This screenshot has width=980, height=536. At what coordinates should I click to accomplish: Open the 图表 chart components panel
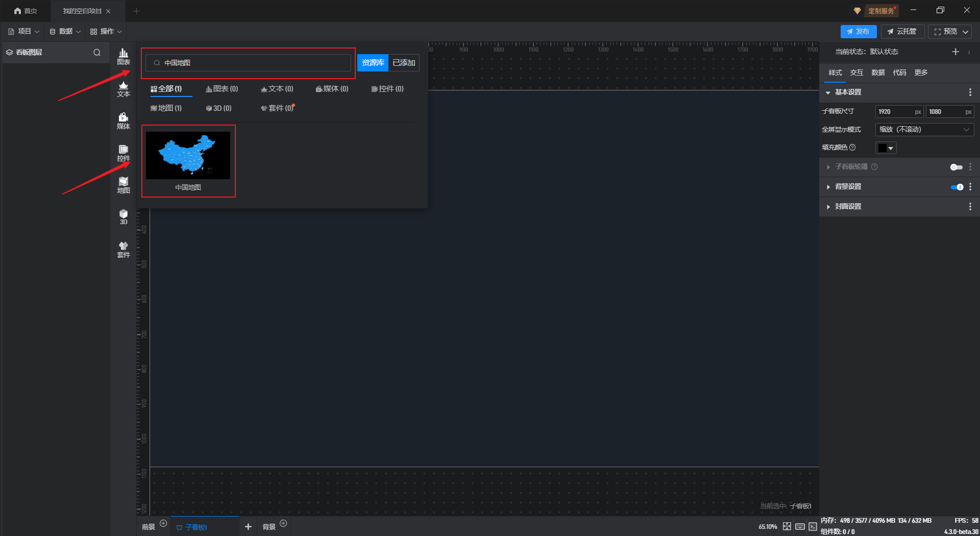point(124,56)
